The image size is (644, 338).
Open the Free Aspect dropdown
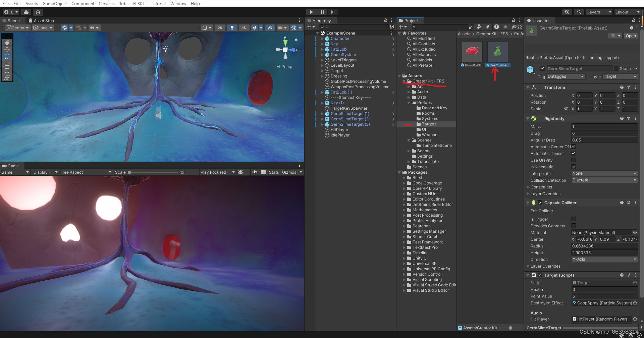86,172
